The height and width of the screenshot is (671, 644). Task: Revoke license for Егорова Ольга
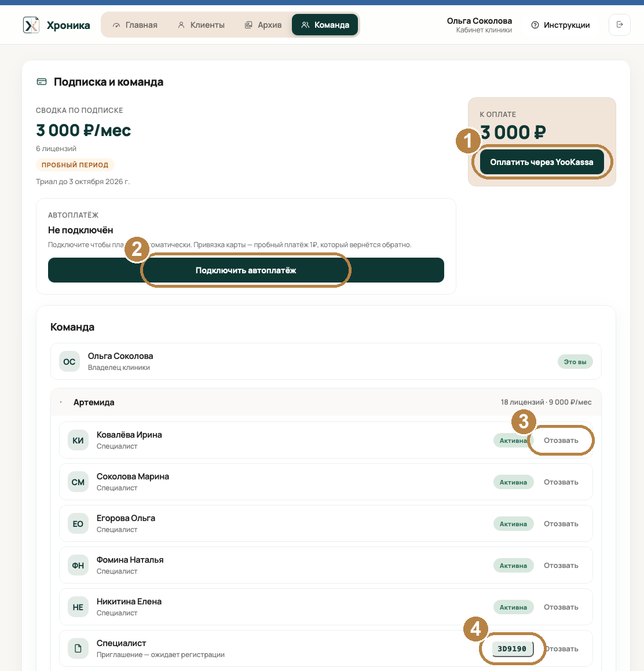click(x=561, y=524)
